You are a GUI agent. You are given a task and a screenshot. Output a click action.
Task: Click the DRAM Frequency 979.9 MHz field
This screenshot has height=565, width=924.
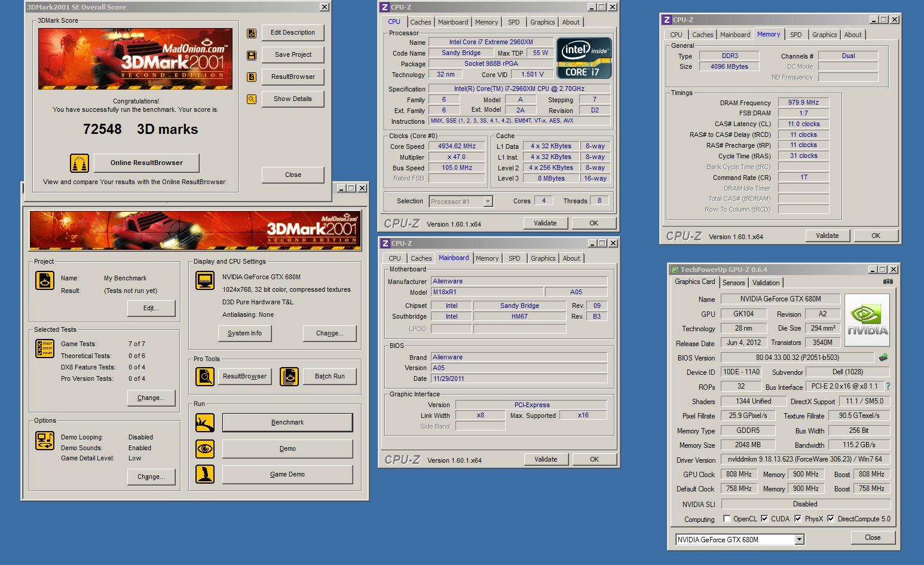pos(803,102)
